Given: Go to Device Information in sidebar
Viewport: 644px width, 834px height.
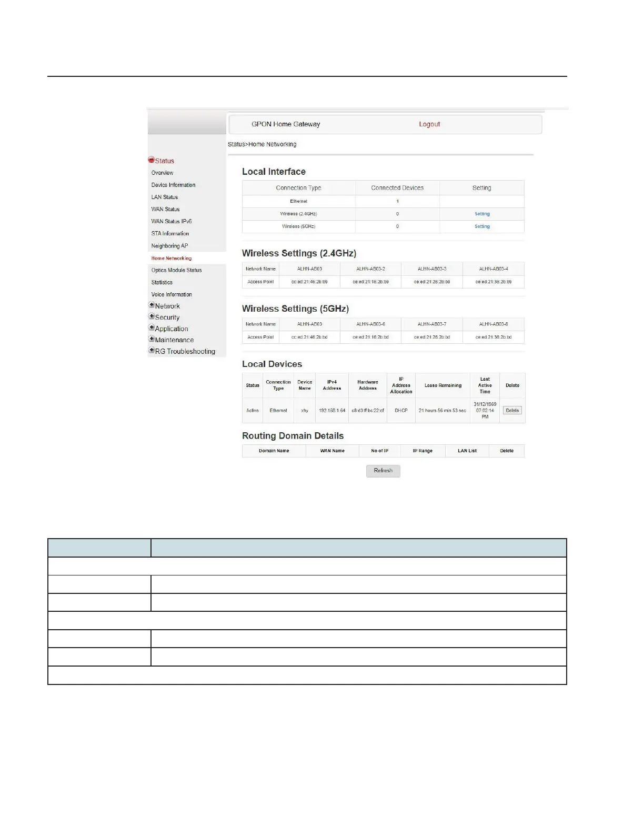Looking at the screenshot, I should [x=173, y=185].
